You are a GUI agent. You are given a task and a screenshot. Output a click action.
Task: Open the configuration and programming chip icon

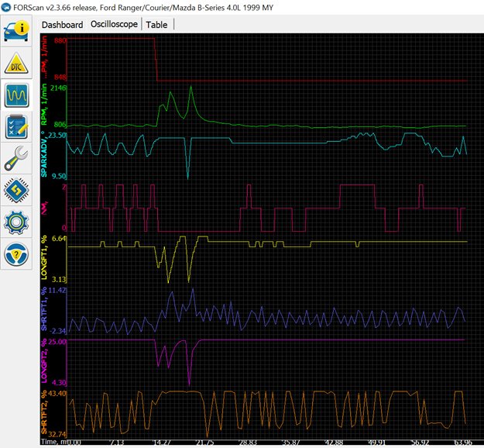coord(17,190)
